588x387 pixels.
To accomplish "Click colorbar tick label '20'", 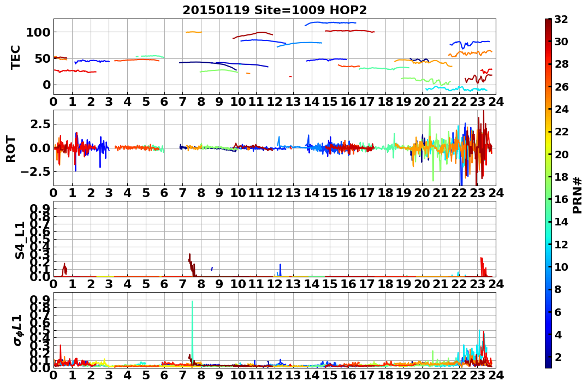I will click(x=561, y=154).
